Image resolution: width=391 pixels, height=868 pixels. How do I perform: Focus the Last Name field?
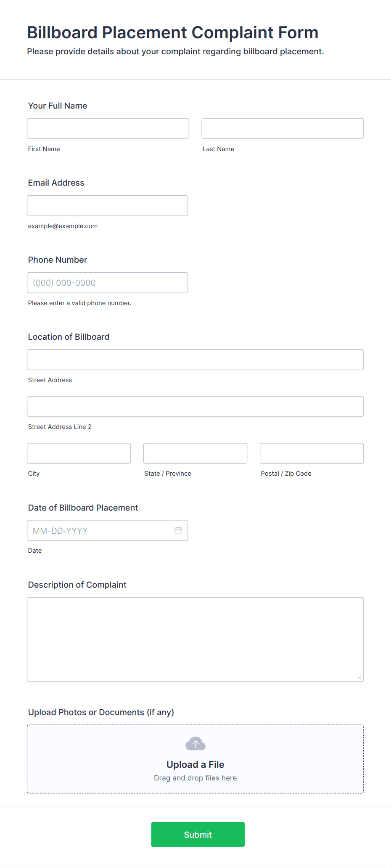pyautogui.click(x=283, y=128)
